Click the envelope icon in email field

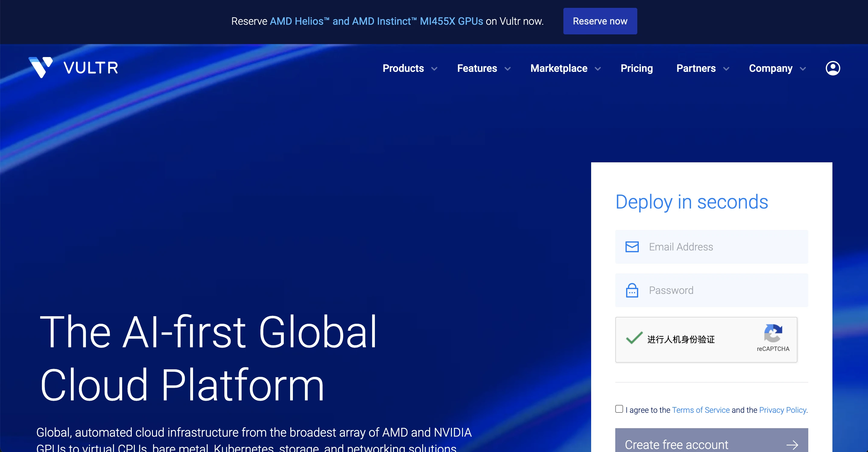point(632,247)
